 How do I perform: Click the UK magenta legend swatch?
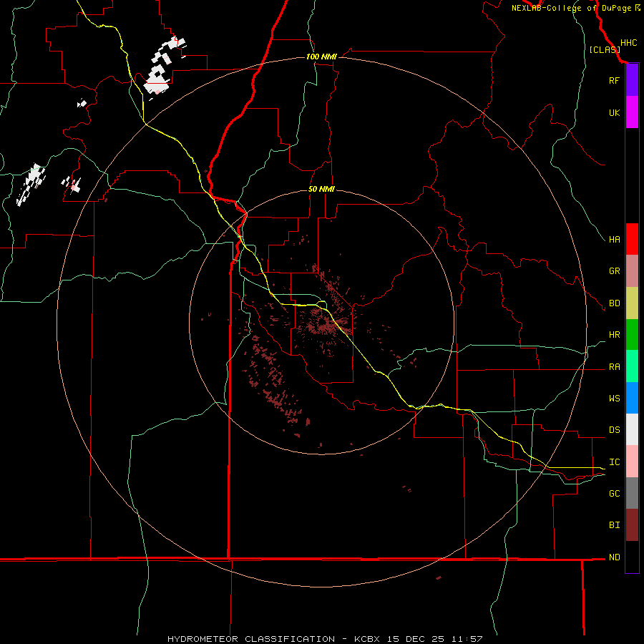click(632, 112)
